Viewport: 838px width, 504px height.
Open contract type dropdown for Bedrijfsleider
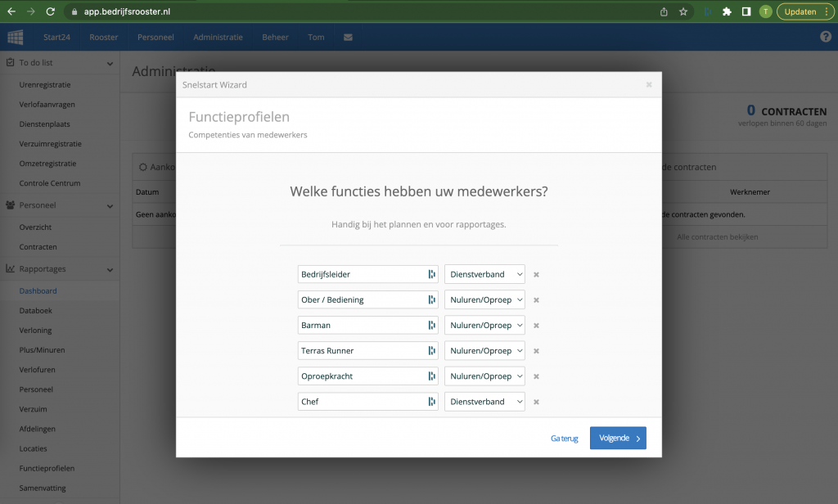point(484,275)
